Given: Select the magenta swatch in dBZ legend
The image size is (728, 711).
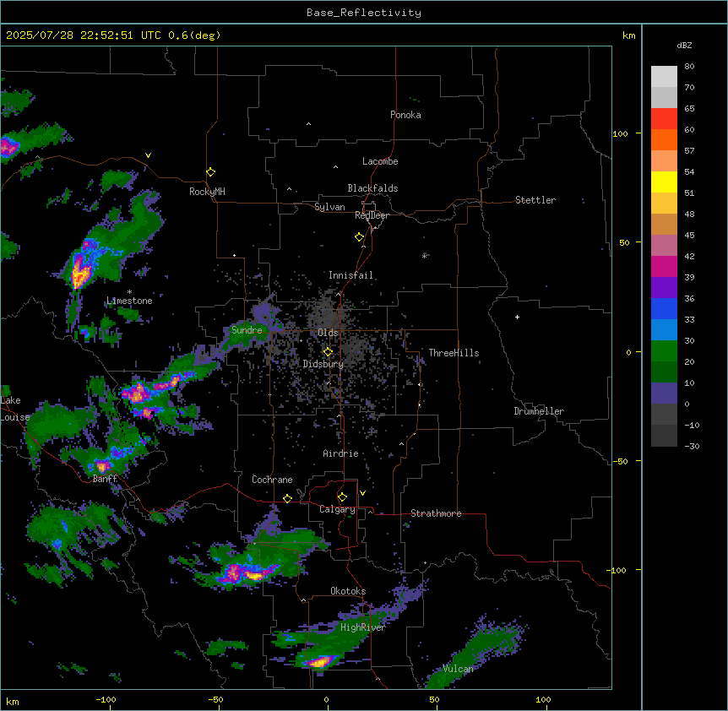Looking at the screenshot, I should pyautogui.click(x=664, y=266).
